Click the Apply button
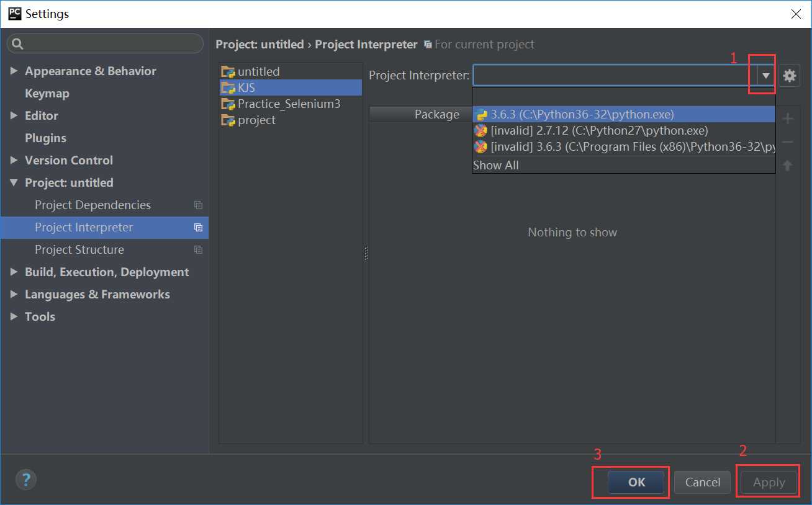The image size is (812, 505). (x=769, y=482)
